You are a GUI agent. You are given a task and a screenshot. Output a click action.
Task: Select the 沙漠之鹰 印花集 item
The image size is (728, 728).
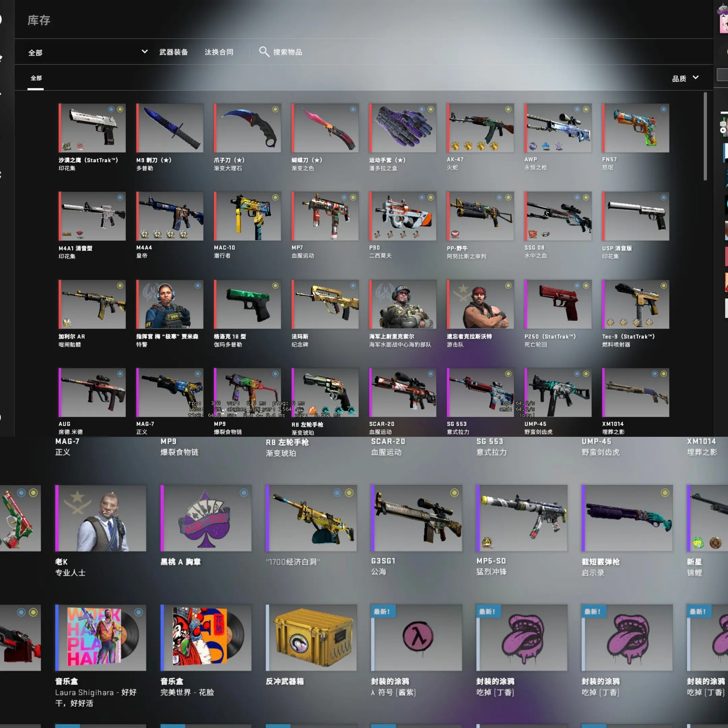coord(92,128)
